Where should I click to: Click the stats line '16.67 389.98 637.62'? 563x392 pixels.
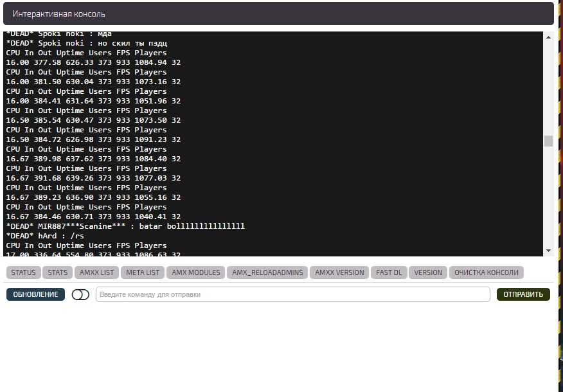point(93,159)
